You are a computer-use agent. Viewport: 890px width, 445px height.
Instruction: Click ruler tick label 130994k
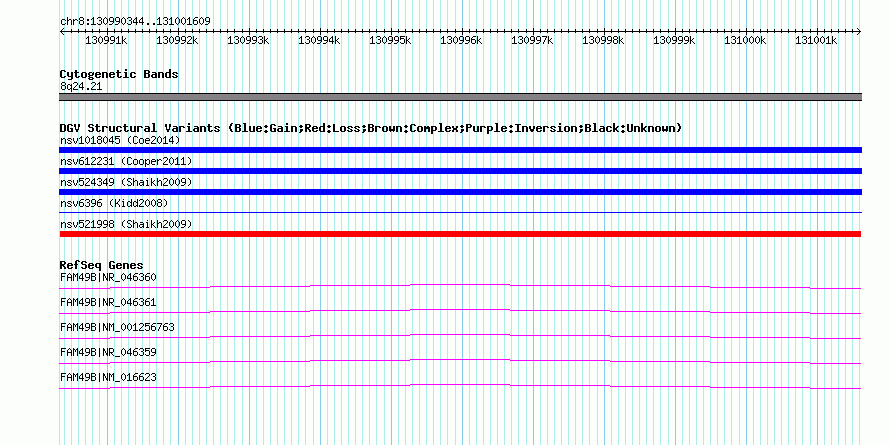(319, 40)
